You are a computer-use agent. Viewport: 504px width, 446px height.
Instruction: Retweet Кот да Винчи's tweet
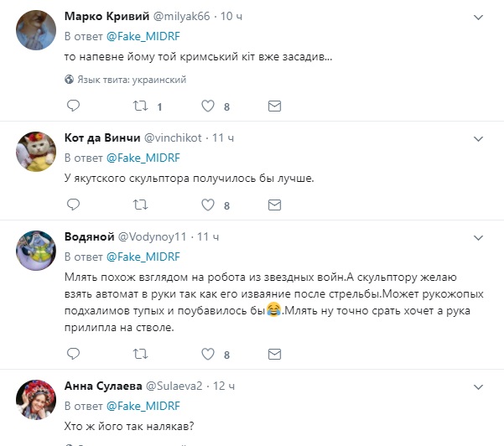[141, 205]
